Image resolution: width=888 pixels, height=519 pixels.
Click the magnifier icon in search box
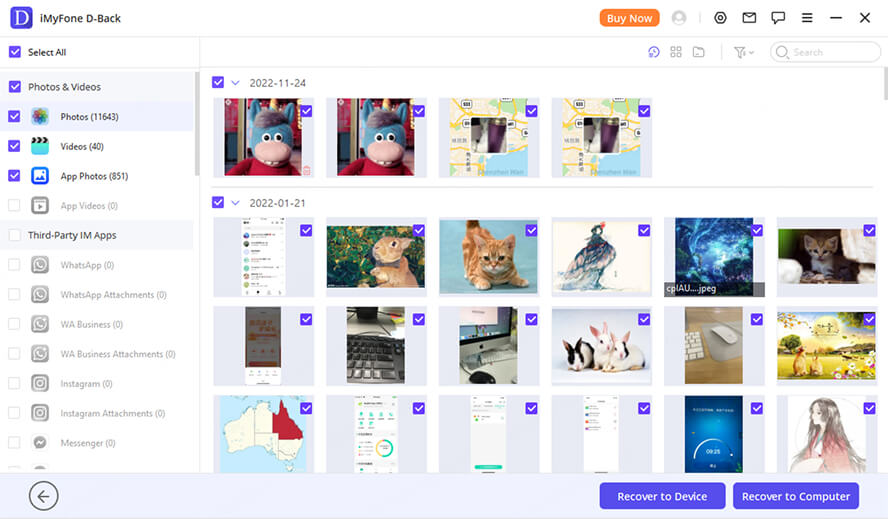782,52
